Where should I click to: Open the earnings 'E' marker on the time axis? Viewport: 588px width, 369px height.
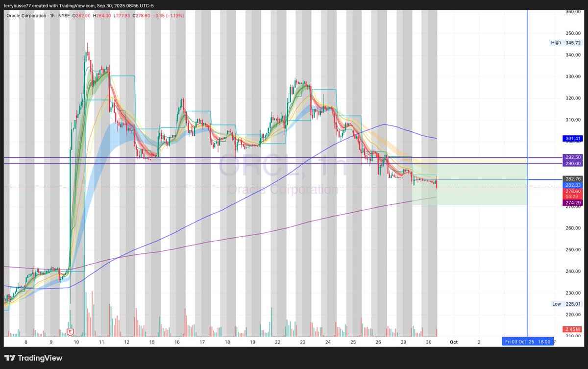(x=70, y=332)
